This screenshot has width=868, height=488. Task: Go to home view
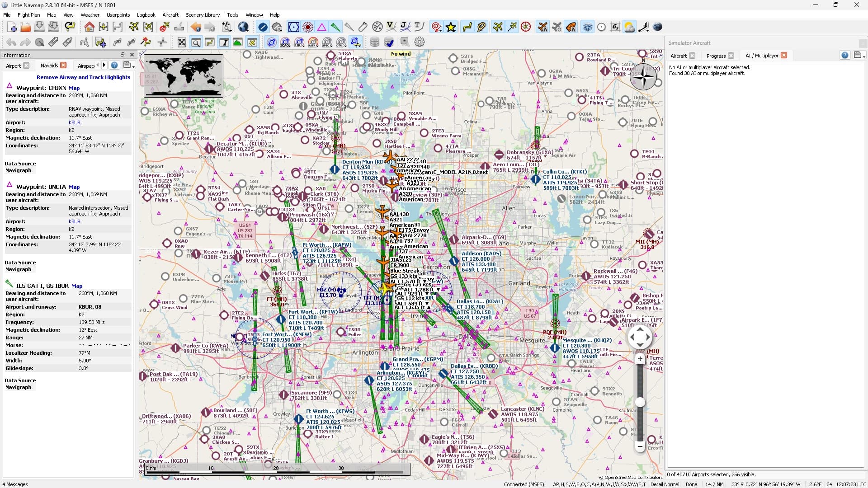click(x=89, y=27)
